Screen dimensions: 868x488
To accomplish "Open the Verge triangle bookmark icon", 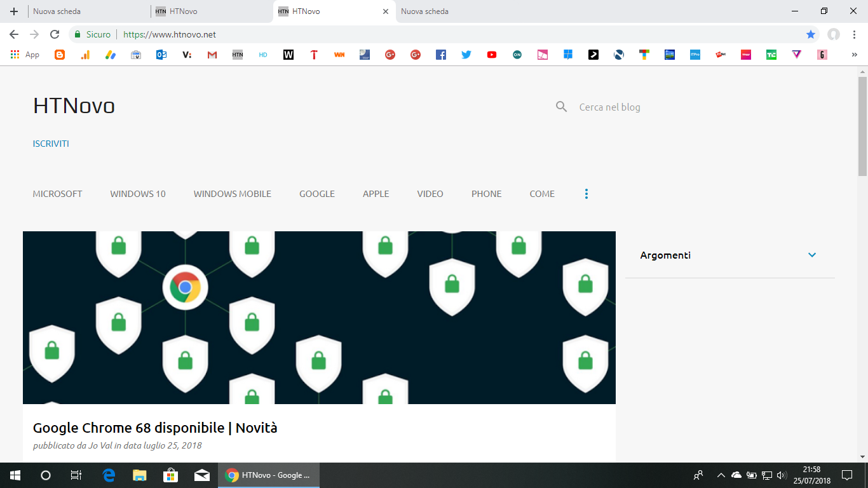I will (x=797, y=55).
